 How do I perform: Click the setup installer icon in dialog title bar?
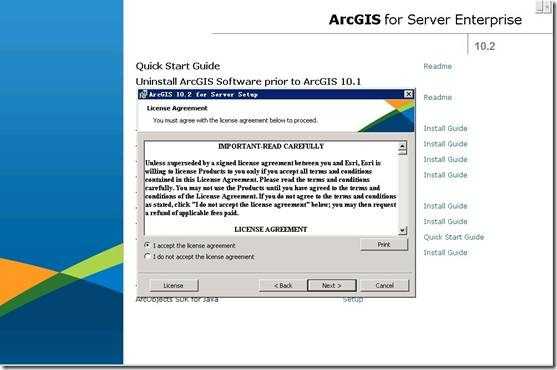coord(143,94)
